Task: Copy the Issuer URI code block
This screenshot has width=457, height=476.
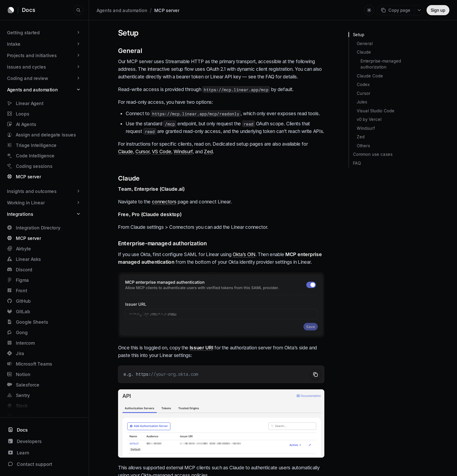Action: [x=315, y=374]
